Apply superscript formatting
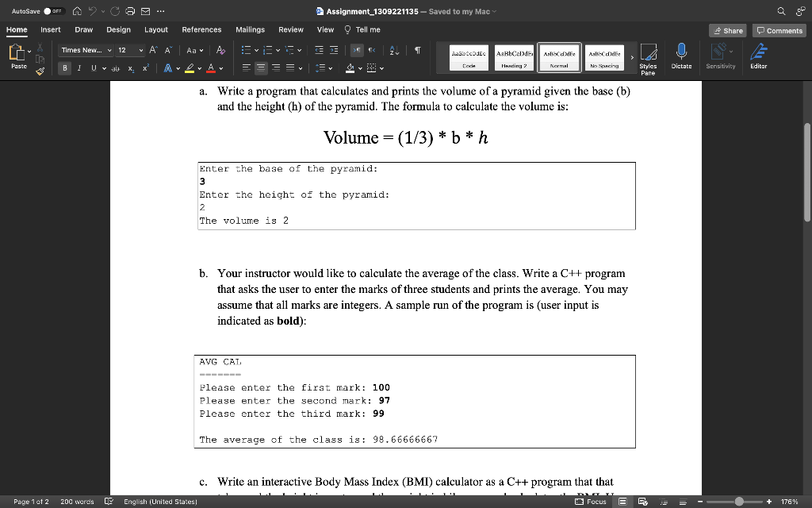Screen dimensions: 812x508 [146, 68]
